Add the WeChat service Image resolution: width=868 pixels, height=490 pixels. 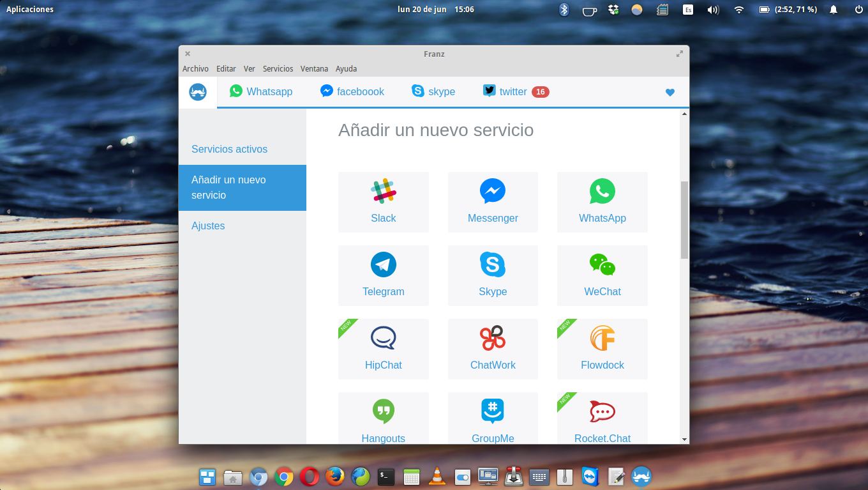[602, 275]
